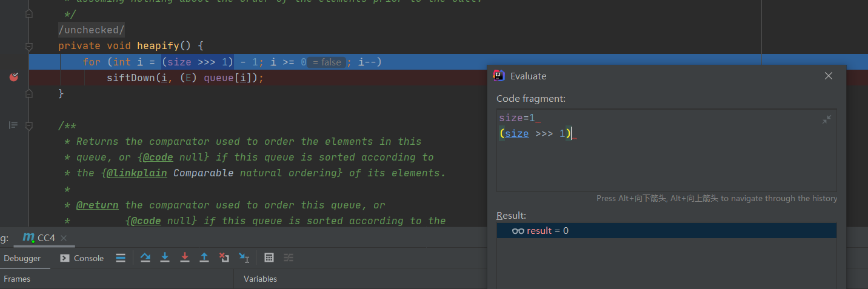Click the '= false' inline debug hint
868x289 pixels.
[x=326, y=62]
